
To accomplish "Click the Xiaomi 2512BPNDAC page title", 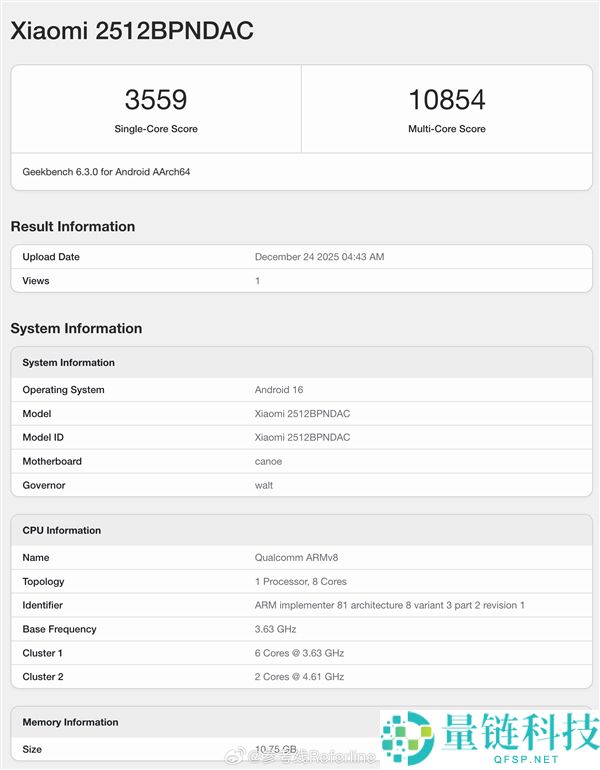I will click(x=132, y=31).
